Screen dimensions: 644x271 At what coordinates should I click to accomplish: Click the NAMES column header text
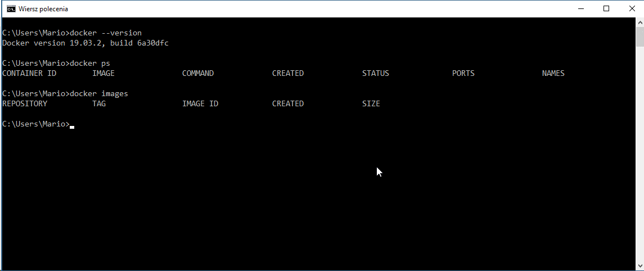click(x=553, y=73)
